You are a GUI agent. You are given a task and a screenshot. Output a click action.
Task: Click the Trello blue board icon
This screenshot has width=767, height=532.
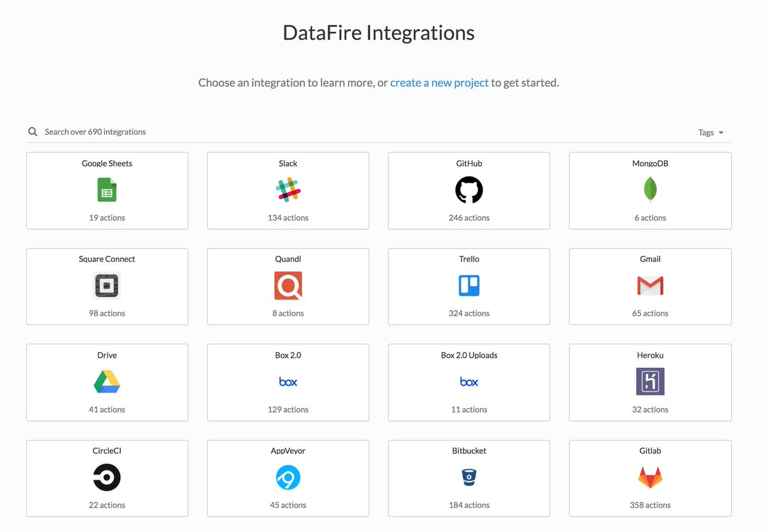[469, 285]
